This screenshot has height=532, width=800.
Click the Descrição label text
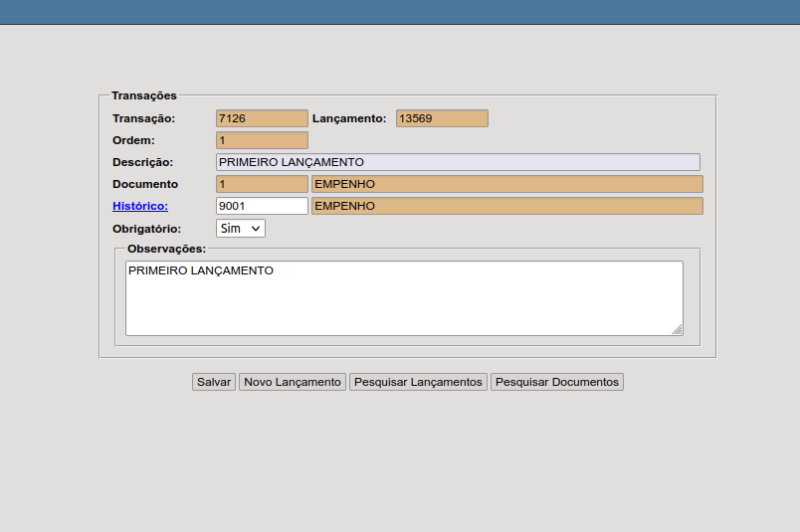[x=142, y=162]
